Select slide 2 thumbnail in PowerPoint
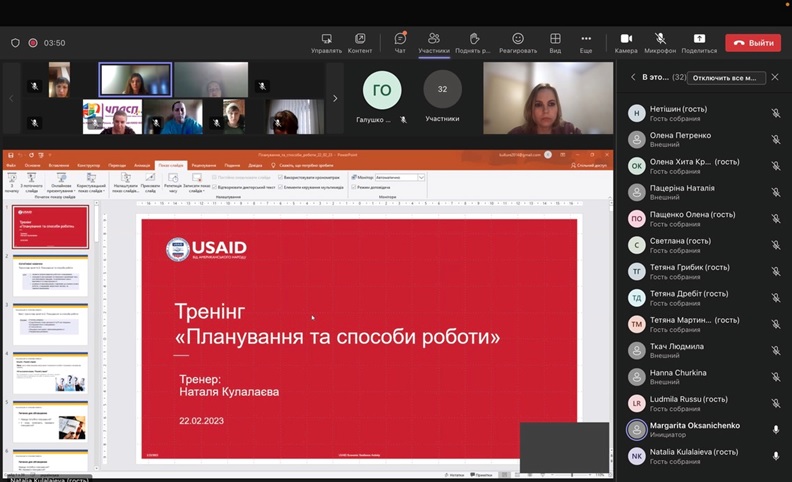Image resolution: width=792 pixels, height=482 pixels. (51, 276)
